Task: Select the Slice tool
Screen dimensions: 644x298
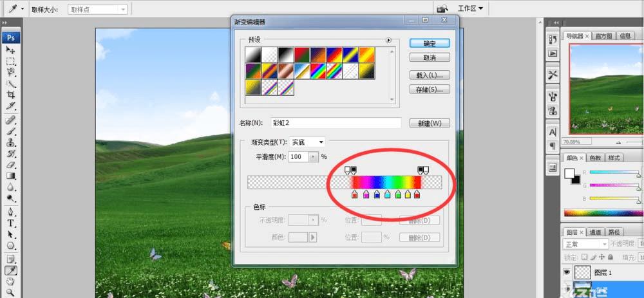Action: [x=11, y=106]
